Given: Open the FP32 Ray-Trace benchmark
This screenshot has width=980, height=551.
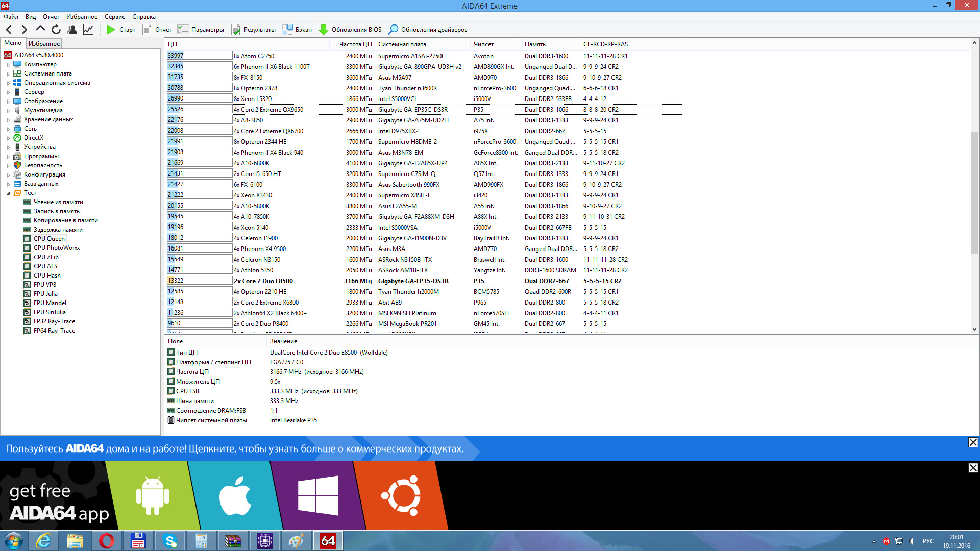Looking at the screenshot, I should (x=54, y=321).
